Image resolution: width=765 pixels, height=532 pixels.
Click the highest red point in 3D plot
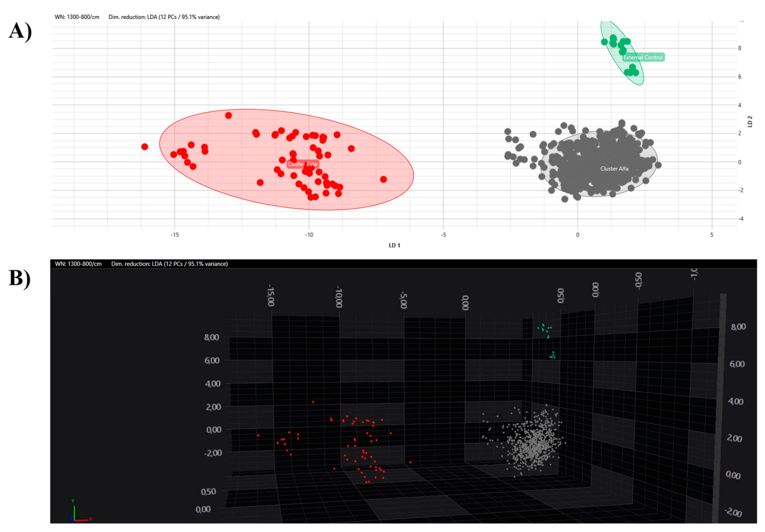click(313, 402)
